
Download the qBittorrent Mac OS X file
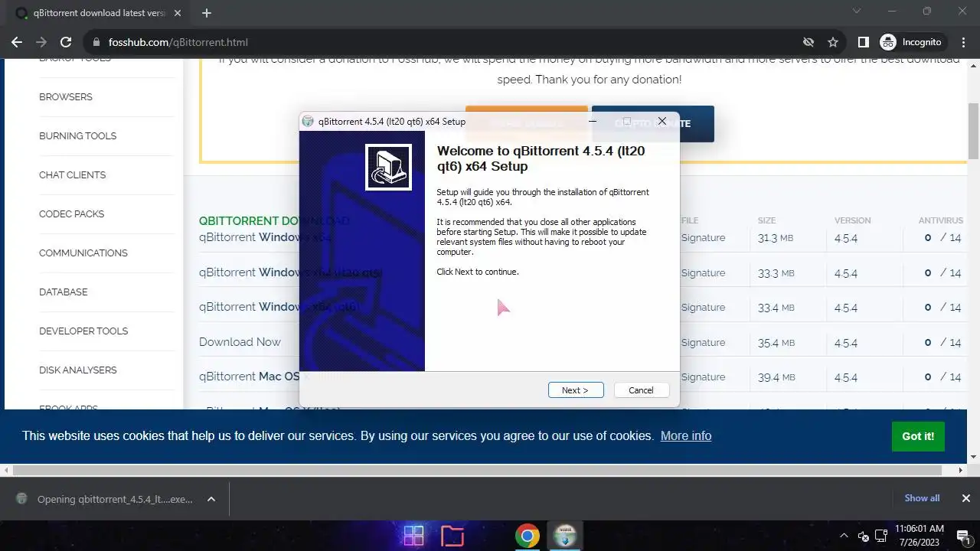point(249,377)
